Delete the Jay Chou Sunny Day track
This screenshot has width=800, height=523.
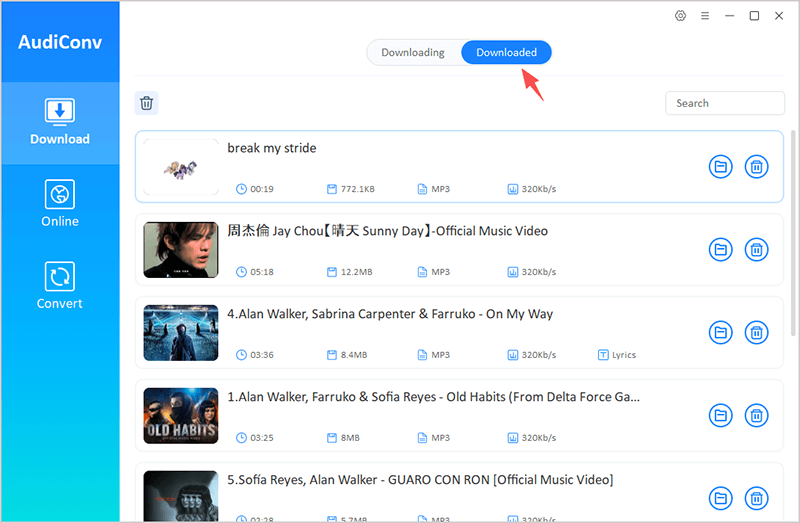point(756,250)
